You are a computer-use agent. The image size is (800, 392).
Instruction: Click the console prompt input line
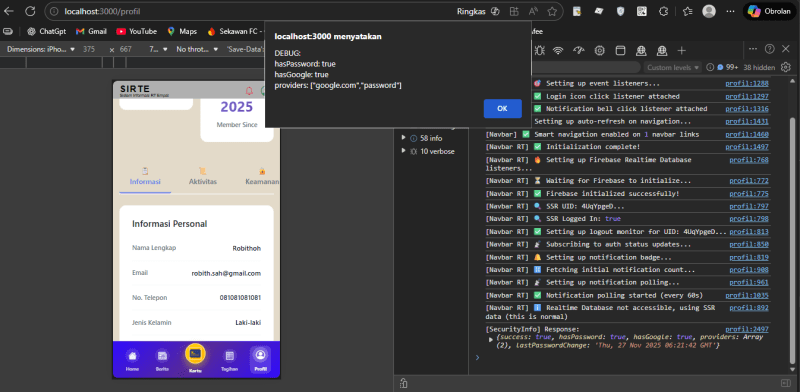(628, 358)
